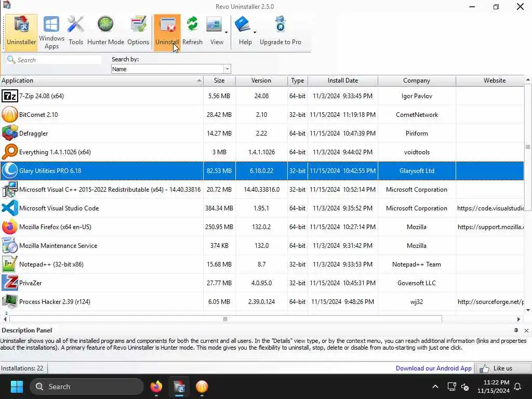The width and height of the screenshot is (532, 399).
Task: Click the Glary Utilities PRO icon
Action: [9, 170]
